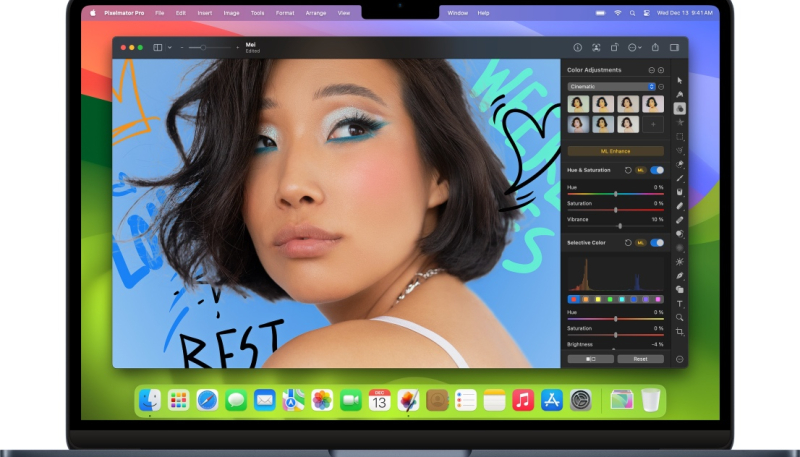Adjust the Vibrance slider
The image size is (800, 457).
click(x=619, y=226)
